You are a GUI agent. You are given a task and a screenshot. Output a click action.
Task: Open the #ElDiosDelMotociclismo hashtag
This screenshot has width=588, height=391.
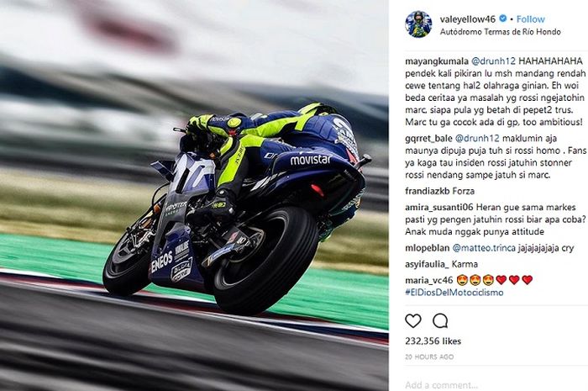pos(454,293)
